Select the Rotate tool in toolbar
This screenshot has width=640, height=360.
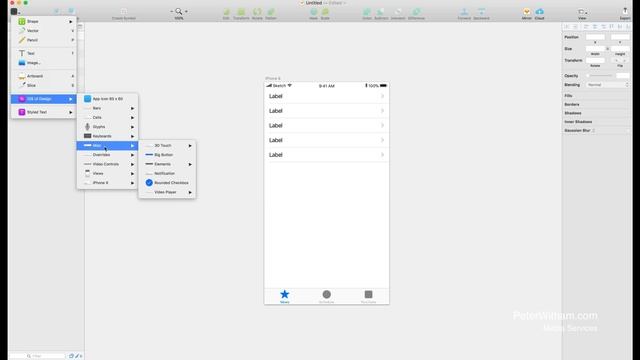click(257, 13)
